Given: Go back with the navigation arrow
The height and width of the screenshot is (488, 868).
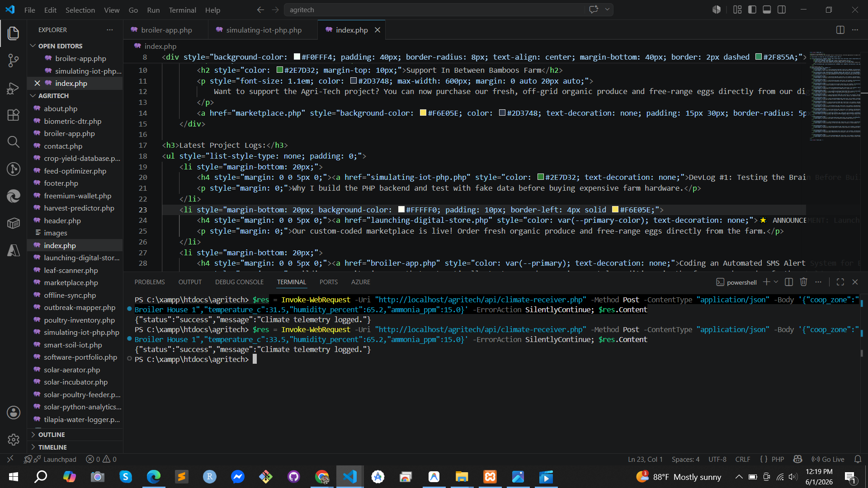Looking at the screenshot, I should coord(260,9).
